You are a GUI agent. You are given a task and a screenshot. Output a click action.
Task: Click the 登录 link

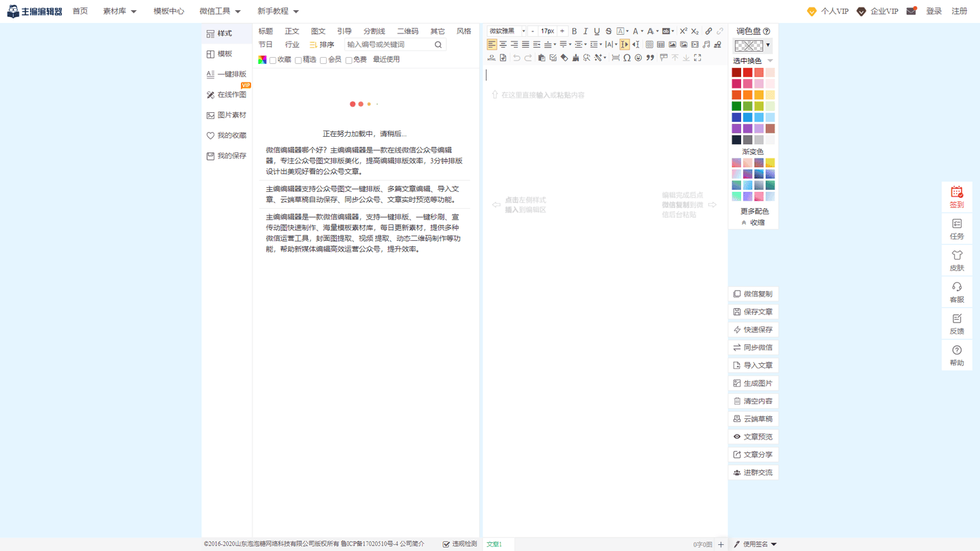point(934,12)
